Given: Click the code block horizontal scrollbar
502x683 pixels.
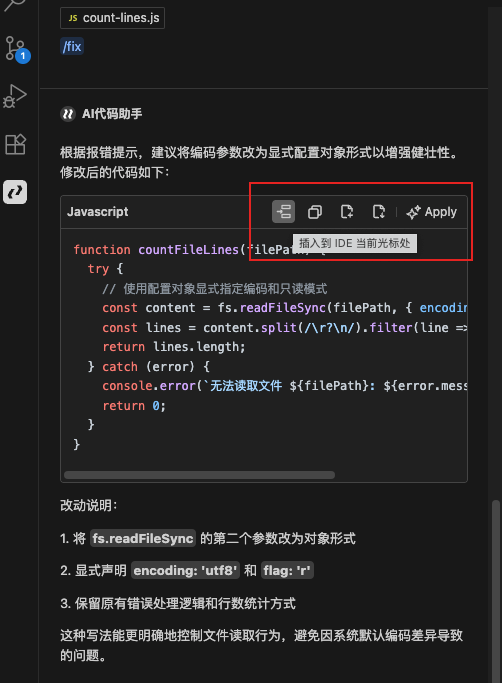Looking at the screenshot, I should pos(200,475).
